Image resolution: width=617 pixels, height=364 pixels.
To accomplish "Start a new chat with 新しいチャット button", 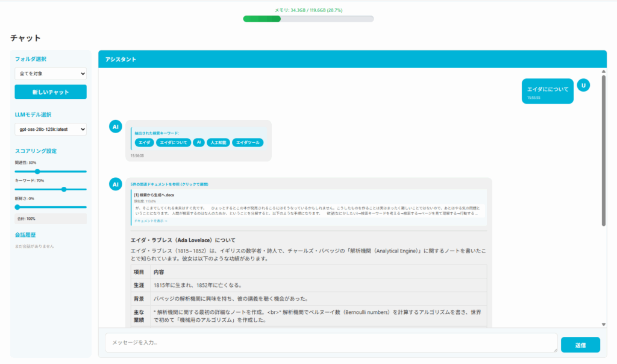I will pyautogui.click(x=51, y=92).
